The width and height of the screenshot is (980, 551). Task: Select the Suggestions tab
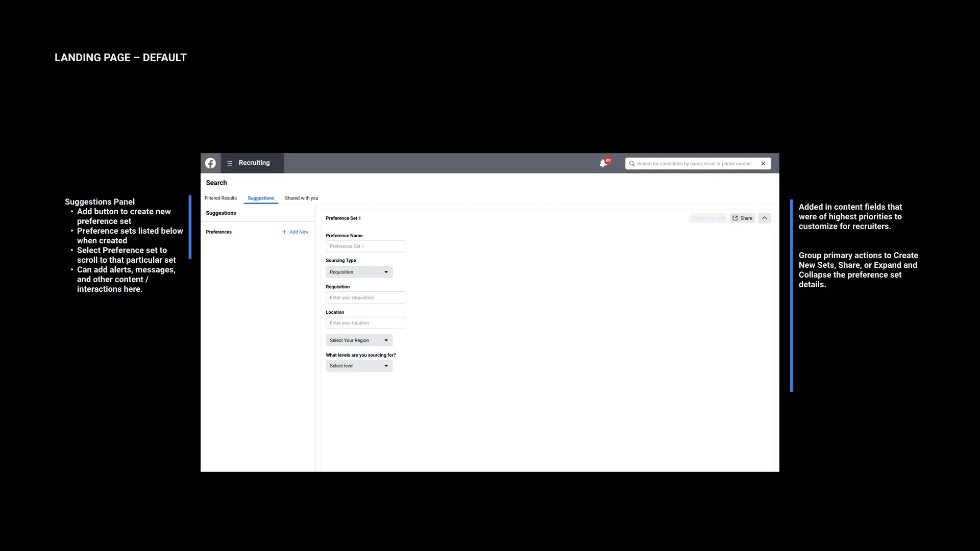click(261, 198)
